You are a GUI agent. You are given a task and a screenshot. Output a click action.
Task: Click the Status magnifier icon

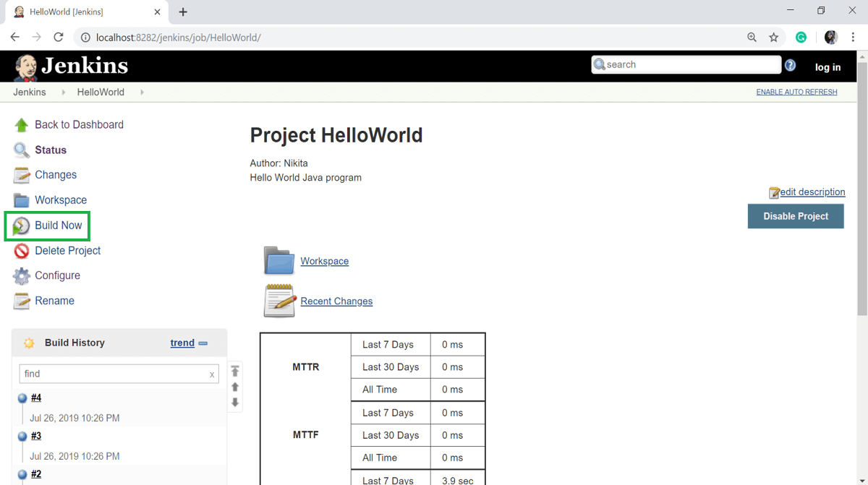coord(22,150)
